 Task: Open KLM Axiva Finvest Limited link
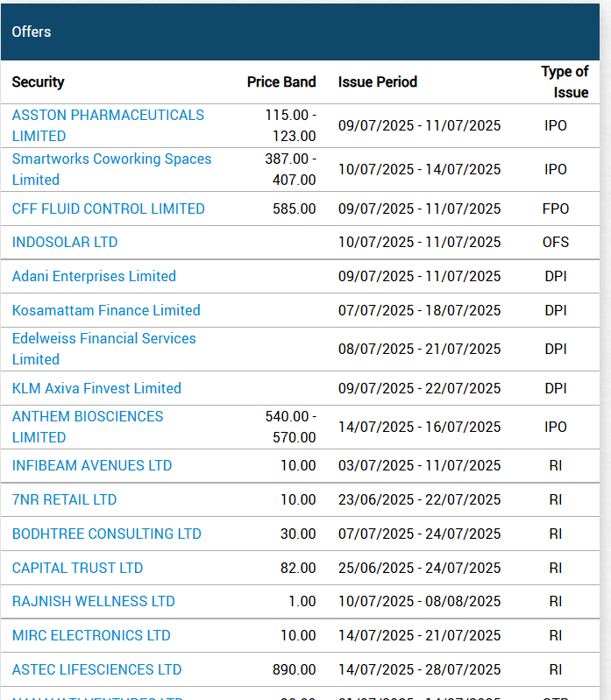(96, 388)
